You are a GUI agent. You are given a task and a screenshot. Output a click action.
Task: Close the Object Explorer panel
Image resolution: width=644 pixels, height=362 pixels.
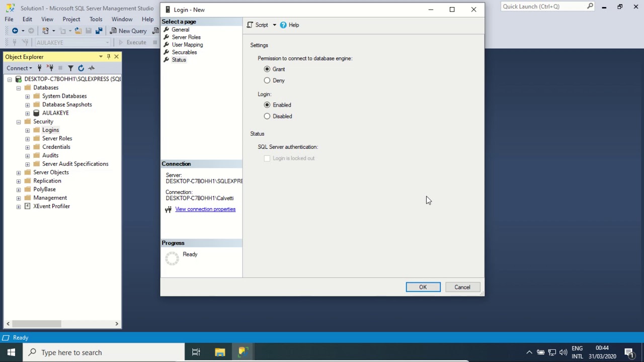pyautogui.click(x=116, y=57)
